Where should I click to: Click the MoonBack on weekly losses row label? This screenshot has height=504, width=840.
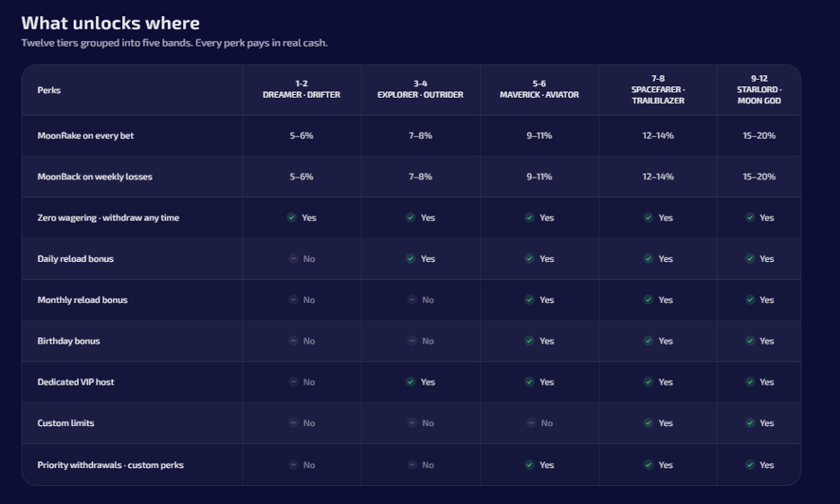pos(95,177)
